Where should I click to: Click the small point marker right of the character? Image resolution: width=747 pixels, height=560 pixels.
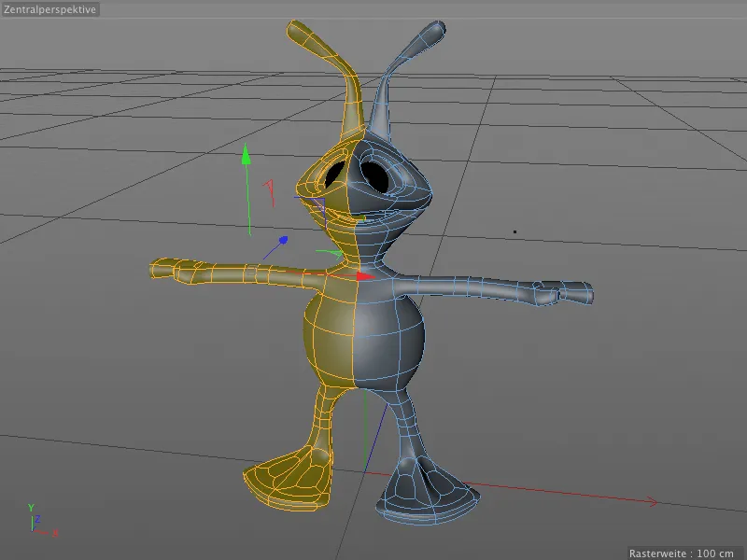coord(516,230)
